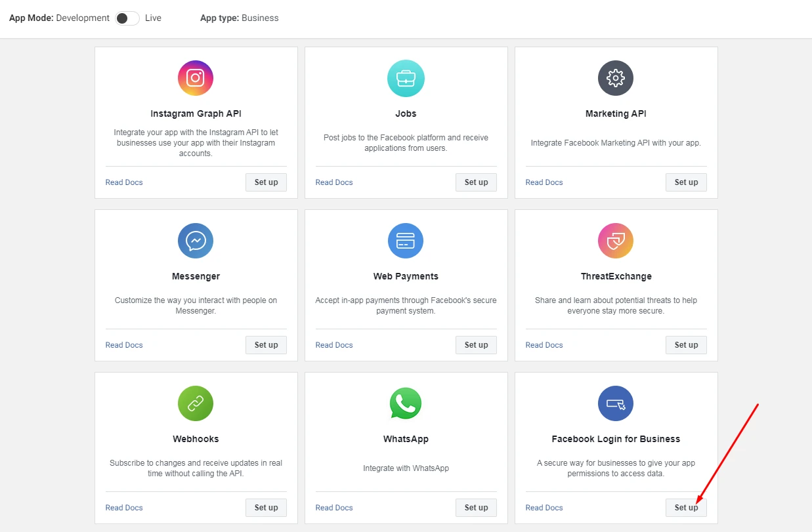Set up the Instagram Graph API
This screenshot has width=812, height=532.
click(x=266, y=182)
